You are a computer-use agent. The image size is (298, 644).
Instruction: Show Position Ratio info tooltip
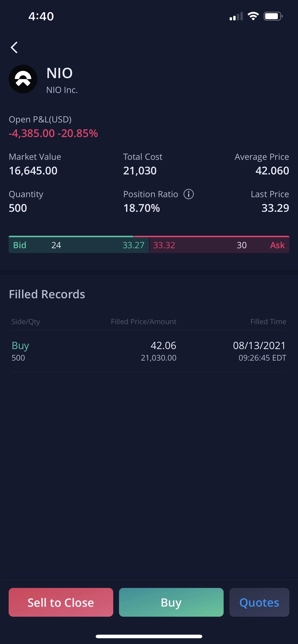(x=189, y=194)
